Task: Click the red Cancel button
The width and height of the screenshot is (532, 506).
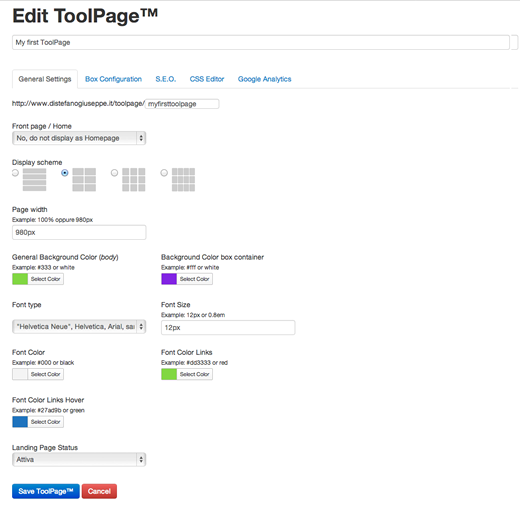Action: tap(99, 491)
